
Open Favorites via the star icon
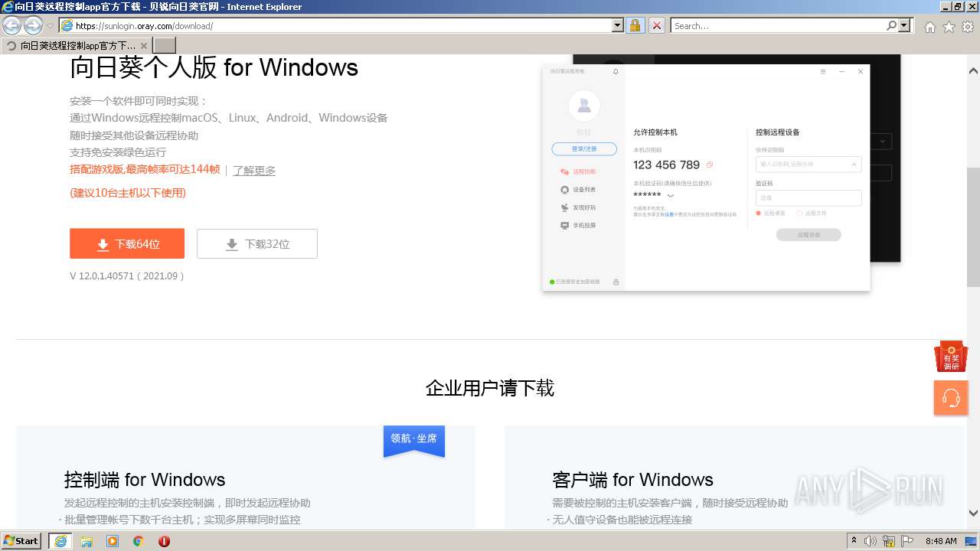pos(949,27)
